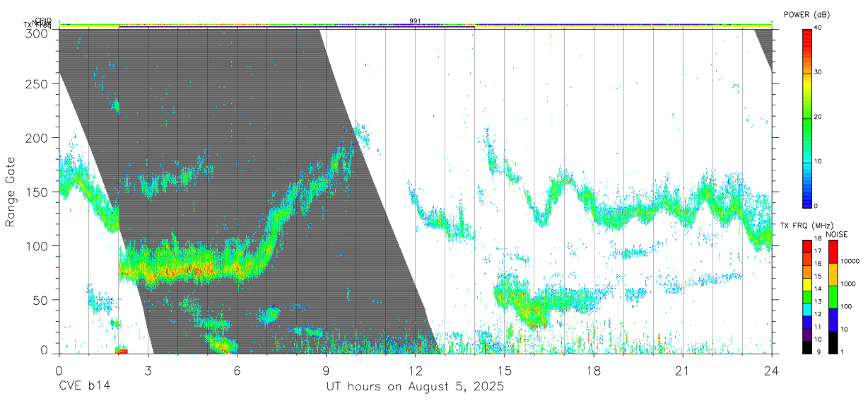Screen dimensions: 868x401
Task: Click the 1000 label on the NOISE scale
Action: pos(848,284)
